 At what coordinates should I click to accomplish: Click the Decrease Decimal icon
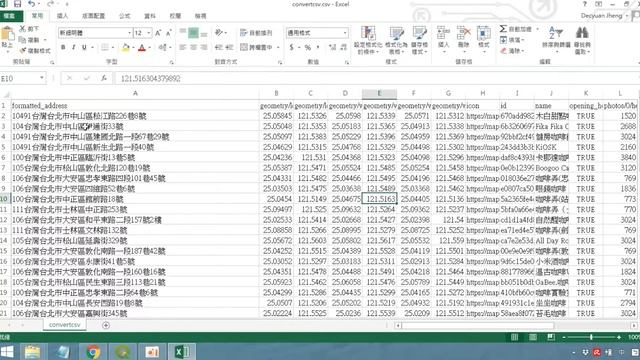pos(343,47)
